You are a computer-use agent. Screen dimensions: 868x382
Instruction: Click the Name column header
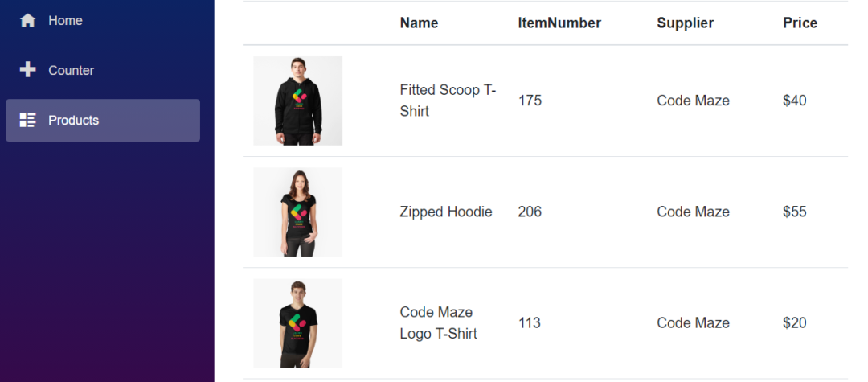coord(419,23)
